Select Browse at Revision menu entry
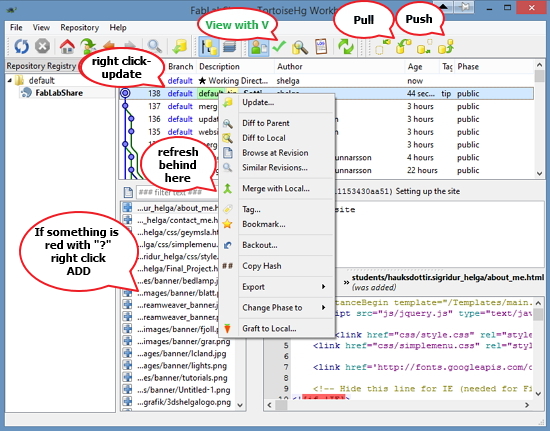Viewport: 550px width, 431px height. (x=276, y=153)
